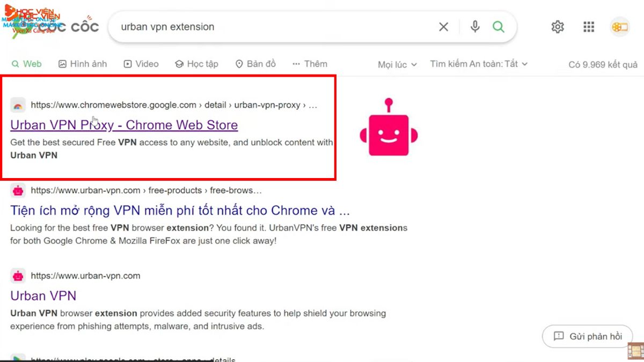Image resolution: width=644 pixels, height=362 pixels.
Task: Click the 'Looking for the best free VPN' snippet
Action: pos(209,234)
